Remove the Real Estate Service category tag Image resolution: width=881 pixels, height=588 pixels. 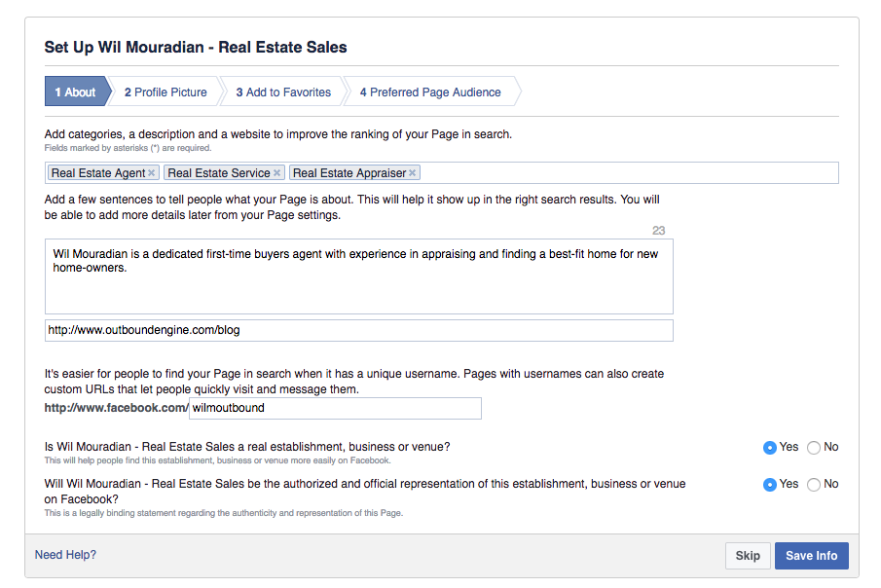pyautogui.click(x=278, y=172)
